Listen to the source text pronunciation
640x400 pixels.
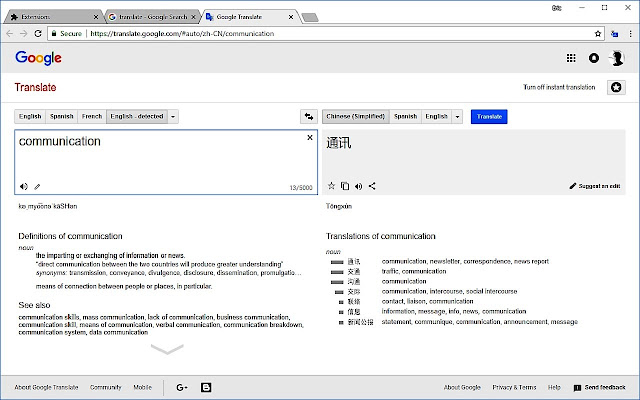pyautogui.click(x=24, y=187)
